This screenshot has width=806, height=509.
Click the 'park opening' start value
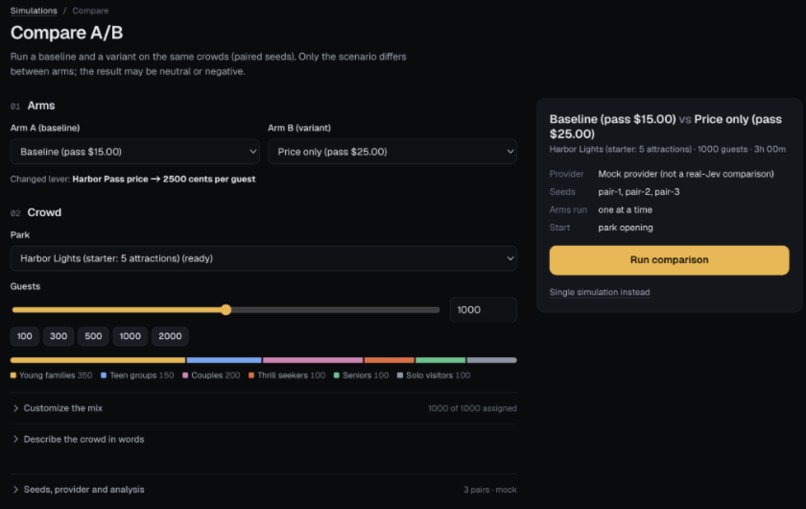coord(625,227)
